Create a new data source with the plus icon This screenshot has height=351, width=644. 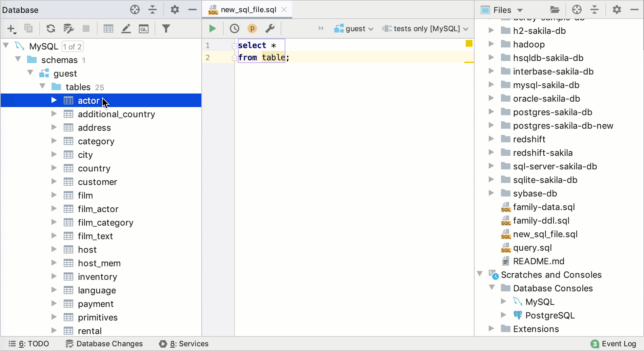[x=11, y=28]
